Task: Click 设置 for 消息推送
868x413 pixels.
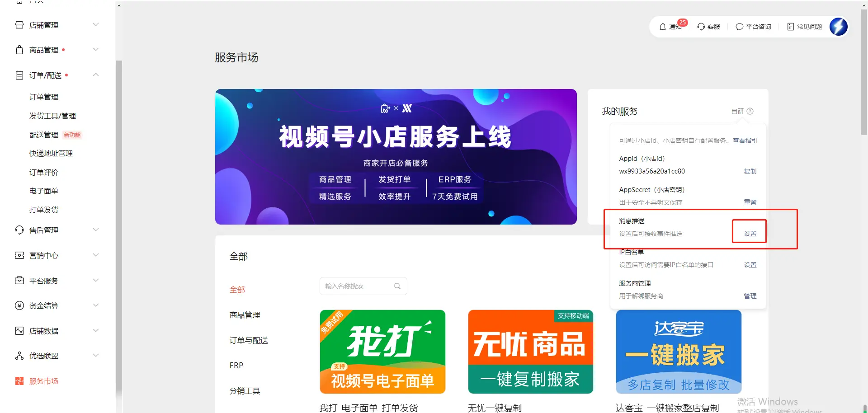Action: click(x=750, y=234)
